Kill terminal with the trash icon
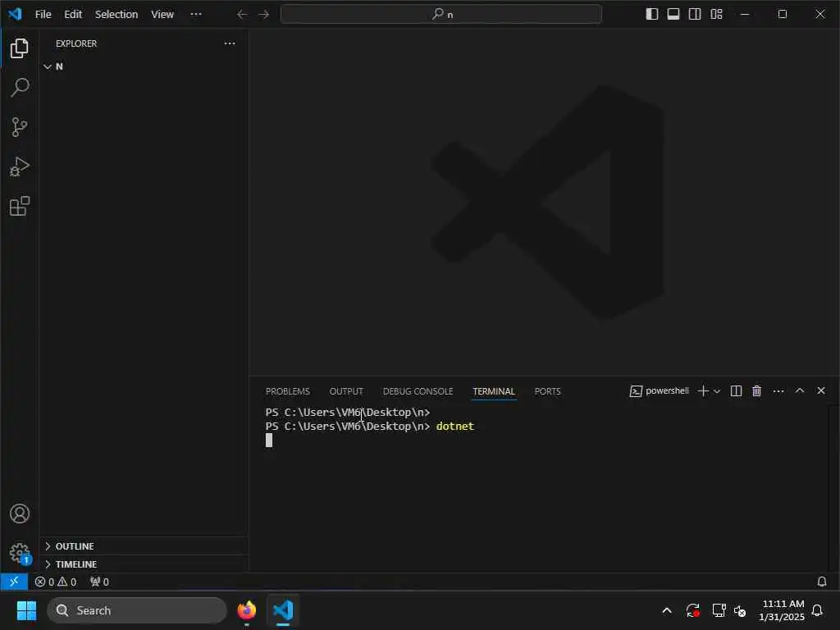 pos(756,390)
